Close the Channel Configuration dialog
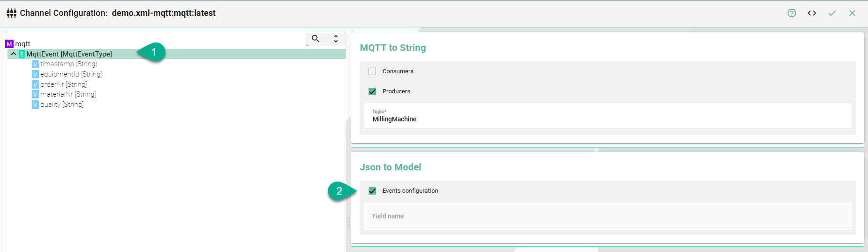The image size is (868, 252). coord(852,13)
